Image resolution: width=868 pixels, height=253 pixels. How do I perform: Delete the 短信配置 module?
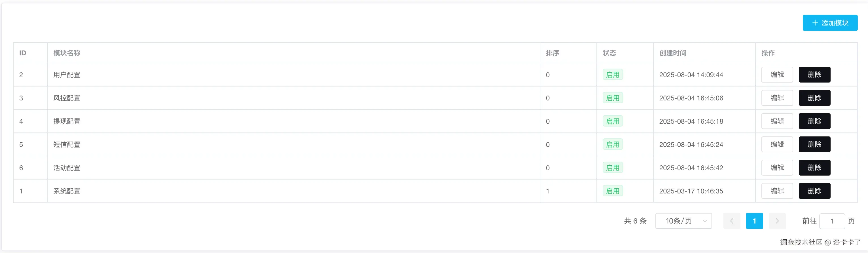tap(814, 144)
